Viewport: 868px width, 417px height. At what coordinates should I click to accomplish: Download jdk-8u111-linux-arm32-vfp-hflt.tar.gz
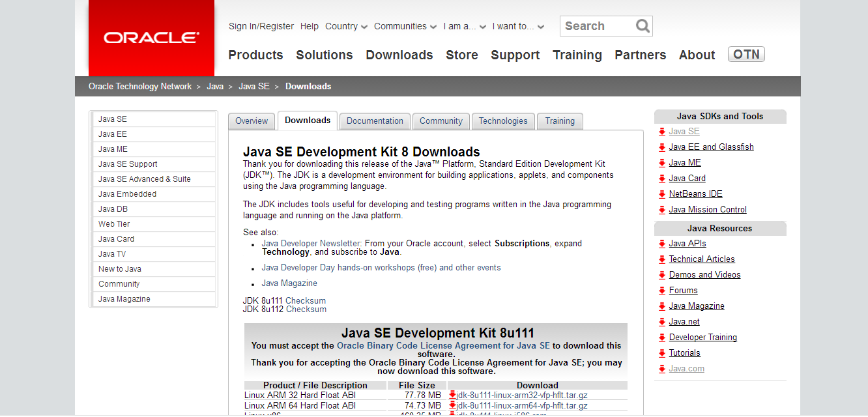522,395
